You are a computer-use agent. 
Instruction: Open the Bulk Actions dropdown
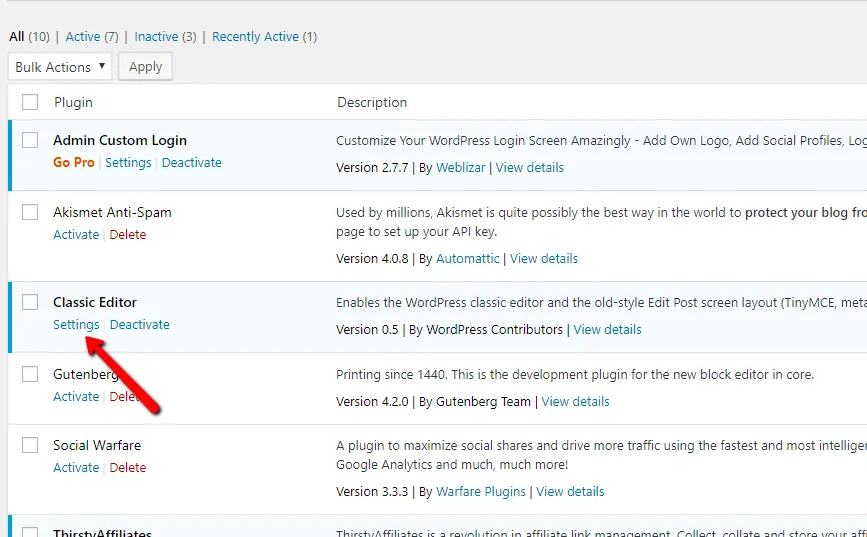point(60,67)
